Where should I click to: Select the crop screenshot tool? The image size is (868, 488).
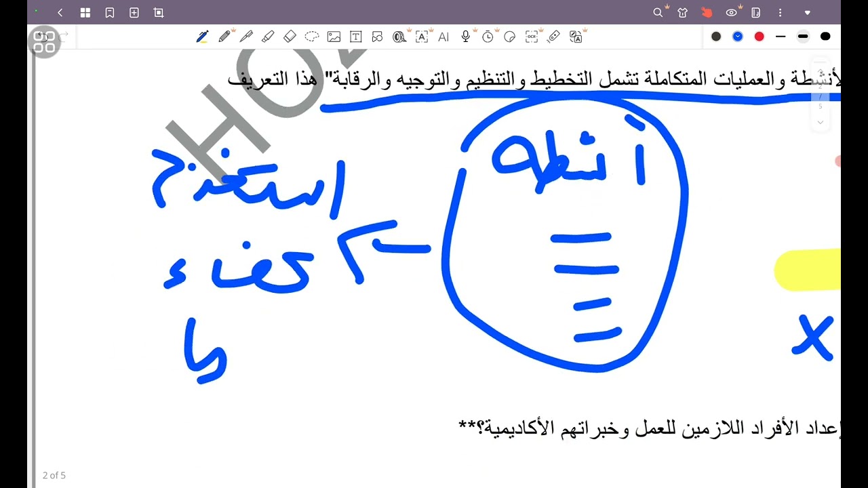coord(159,12)
